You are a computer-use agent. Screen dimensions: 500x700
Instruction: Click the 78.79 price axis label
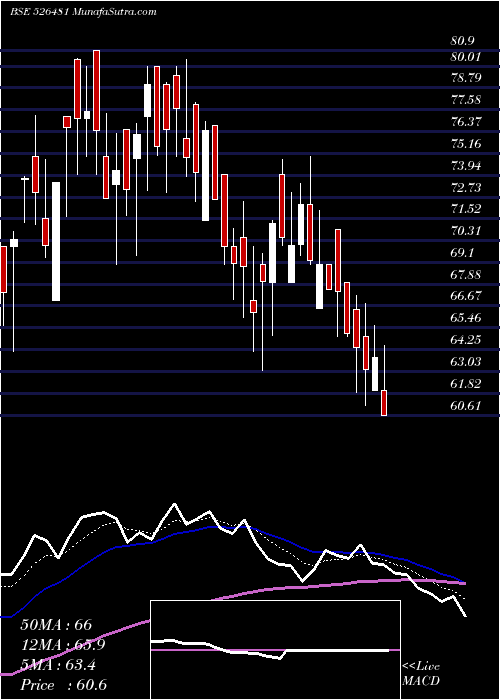(x=466, y=78)
